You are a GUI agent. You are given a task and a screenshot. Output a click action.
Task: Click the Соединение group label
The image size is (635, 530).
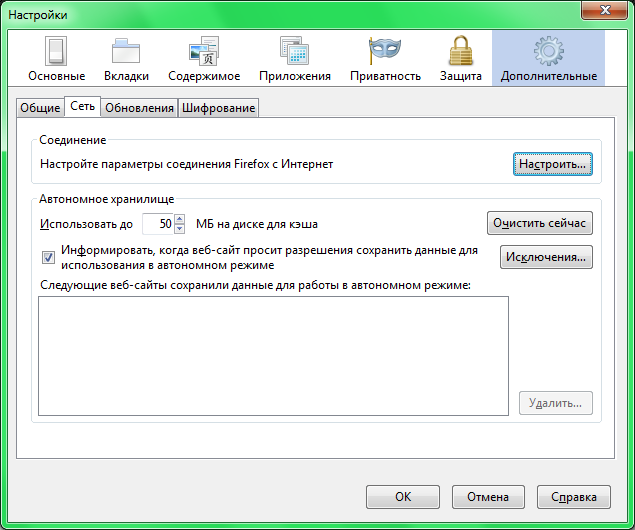tap(72, 140)
